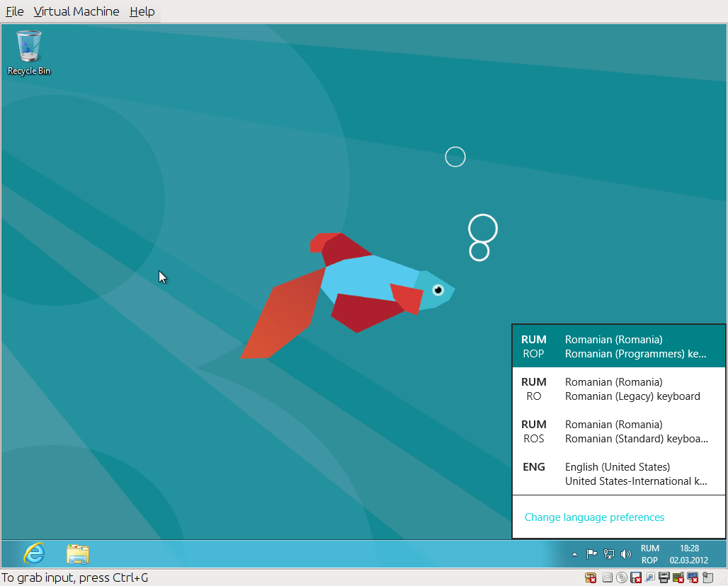Click the network adapter cable status icon

[x=650, y=578]
